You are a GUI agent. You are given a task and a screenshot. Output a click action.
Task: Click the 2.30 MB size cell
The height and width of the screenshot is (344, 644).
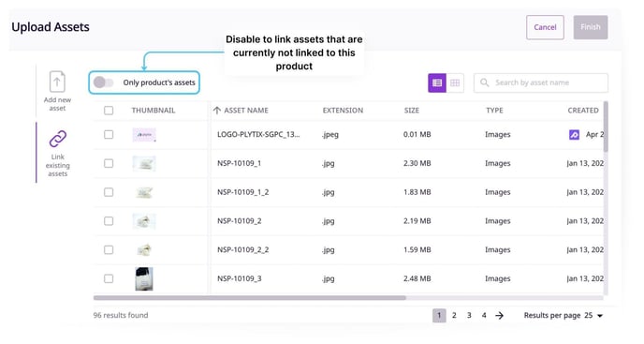(417, 163)
